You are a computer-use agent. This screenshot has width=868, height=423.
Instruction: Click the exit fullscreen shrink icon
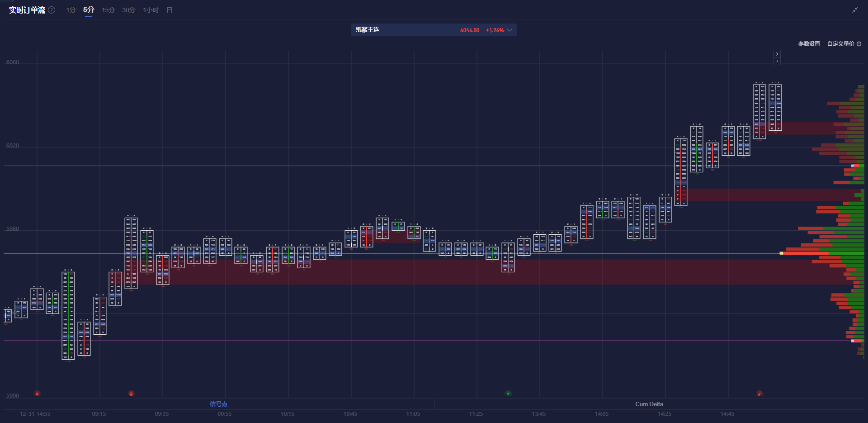click(x=855, y=10)
